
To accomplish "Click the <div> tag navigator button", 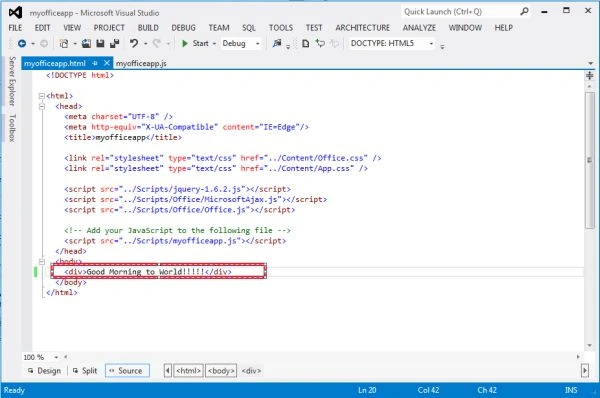I will pyautogui.click(x=251, y=371).
